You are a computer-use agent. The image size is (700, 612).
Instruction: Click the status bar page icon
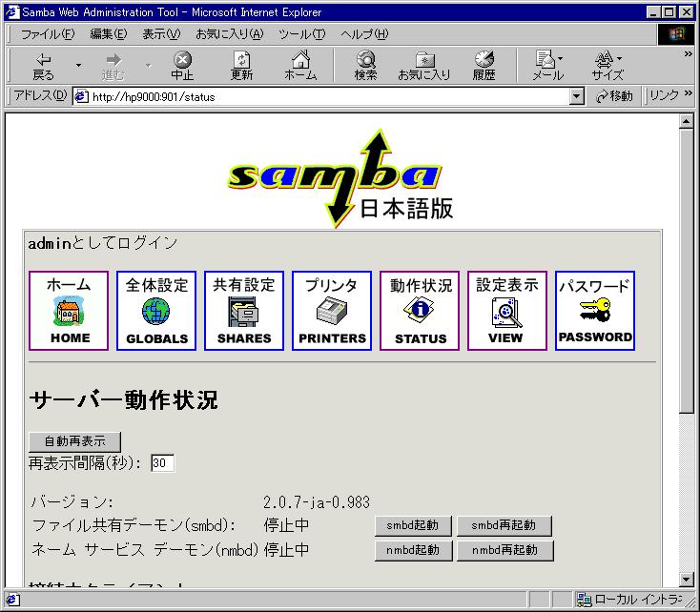(x=12, y=600)
